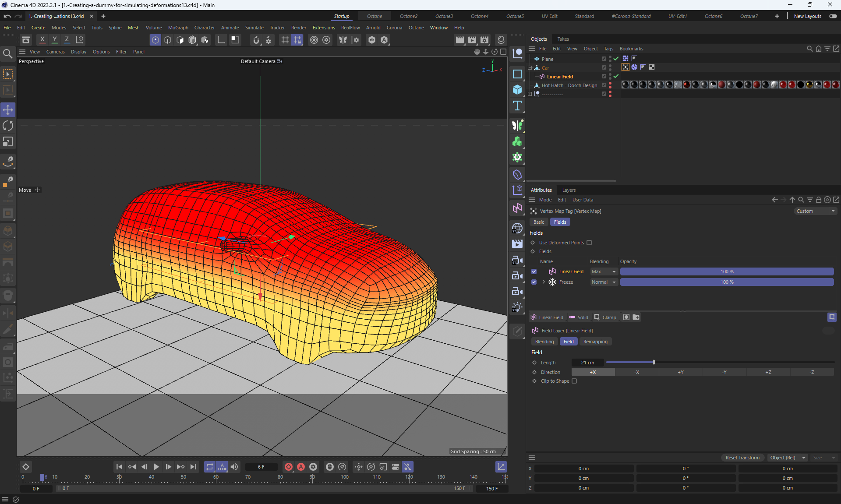Expand the Freeze layer in fields list
The width and height of the screenshot is (841, 504).
tap(544, 282)
